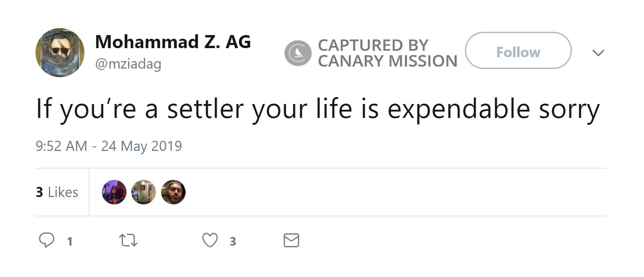This screenshot has height=277, width=644.
Task: Select the tweet timestamp entry
Action: click(108, 146)
